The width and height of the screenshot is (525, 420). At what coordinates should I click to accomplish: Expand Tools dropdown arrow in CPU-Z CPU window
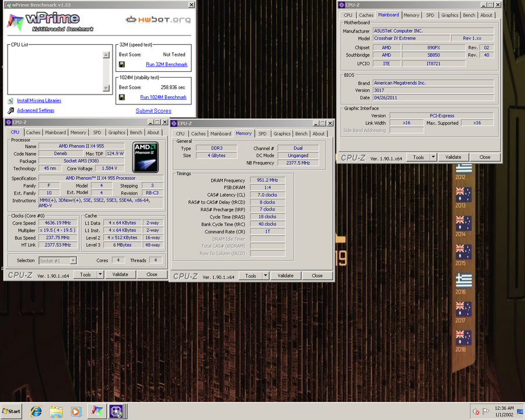100,274
